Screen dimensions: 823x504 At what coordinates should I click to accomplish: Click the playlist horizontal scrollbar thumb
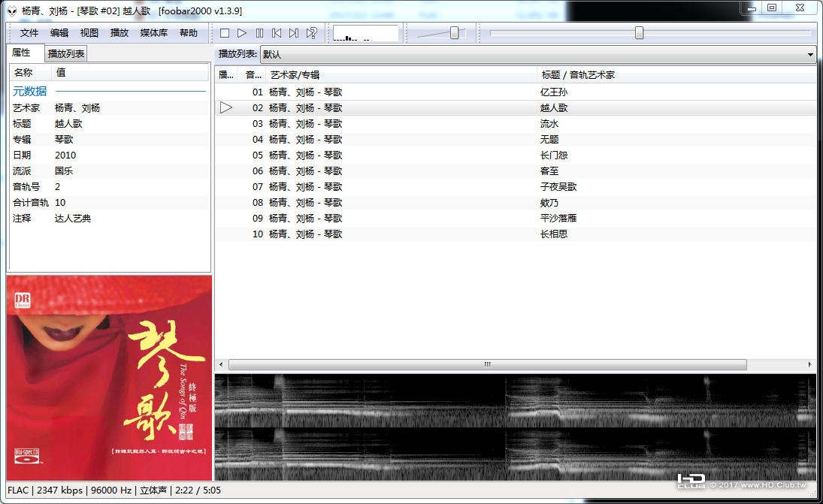click(488, 364)
